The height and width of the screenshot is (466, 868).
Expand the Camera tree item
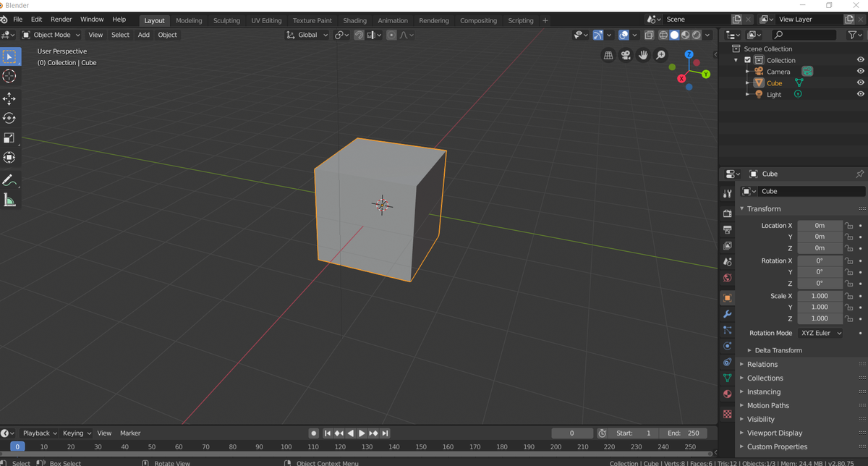tap(748, 72)
